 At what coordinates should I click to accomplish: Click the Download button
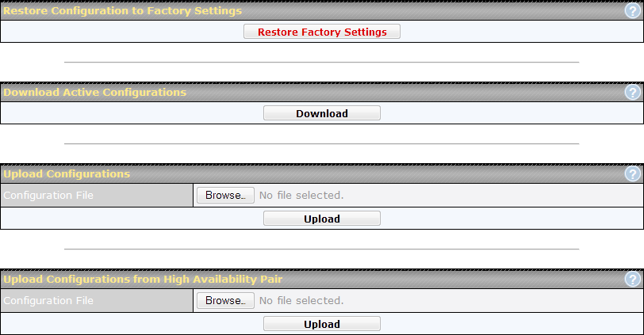(x=322, y=113)
